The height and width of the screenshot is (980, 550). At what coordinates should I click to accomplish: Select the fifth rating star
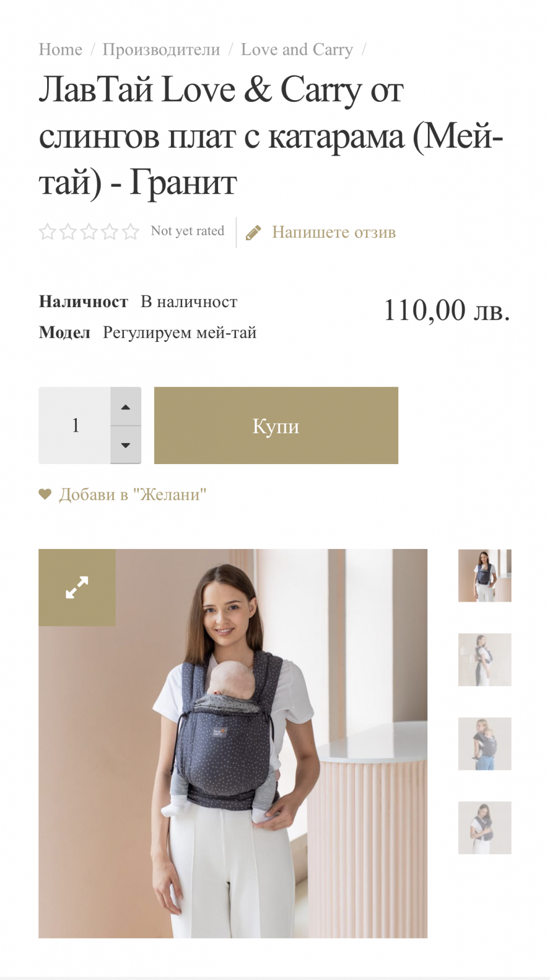130,232
